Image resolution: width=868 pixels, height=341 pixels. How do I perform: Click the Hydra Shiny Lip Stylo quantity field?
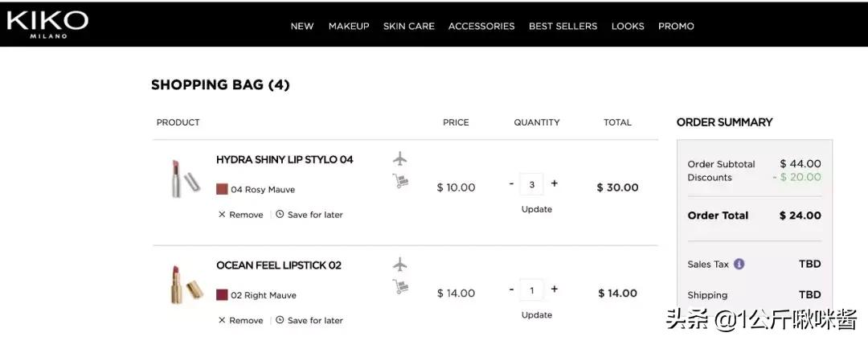coord(531,184)
